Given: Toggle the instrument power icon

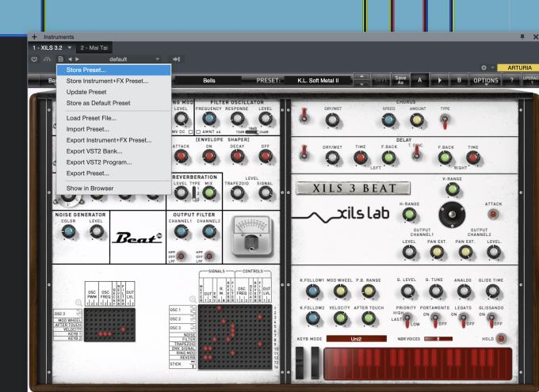Looking at the screenshot, I should (x=34, y=59).
